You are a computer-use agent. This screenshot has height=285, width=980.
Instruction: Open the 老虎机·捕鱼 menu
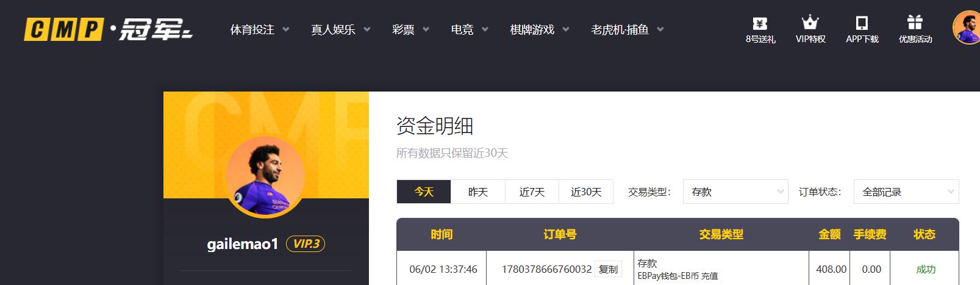620,29
